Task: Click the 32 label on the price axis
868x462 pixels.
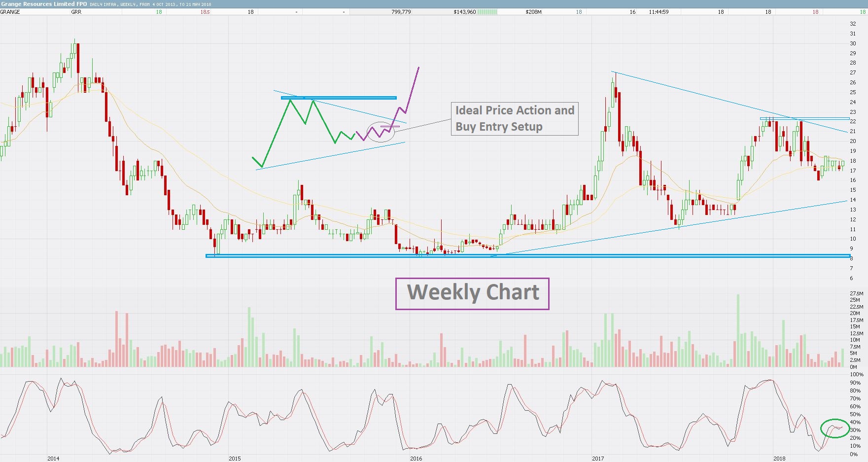Action: pos(853,24)
